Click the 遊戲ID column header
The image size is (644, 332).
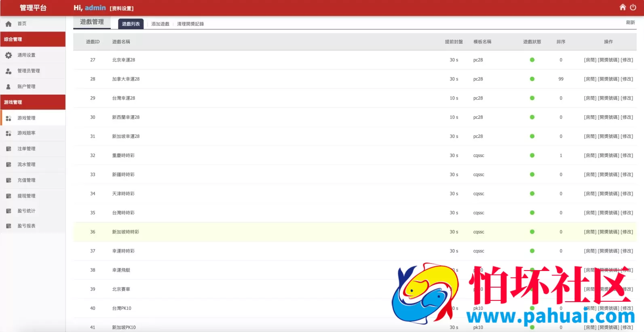(93, 42)
